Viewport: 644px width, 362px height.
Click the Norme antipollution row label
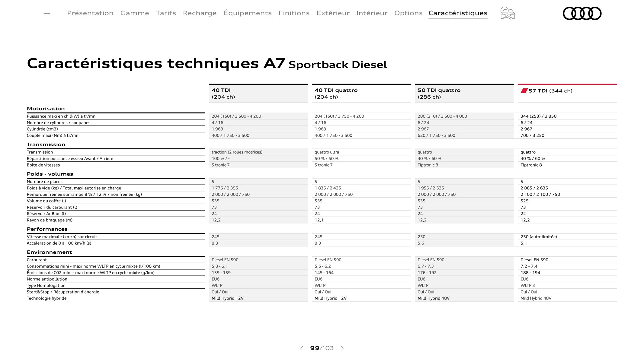tap(47, 279)
